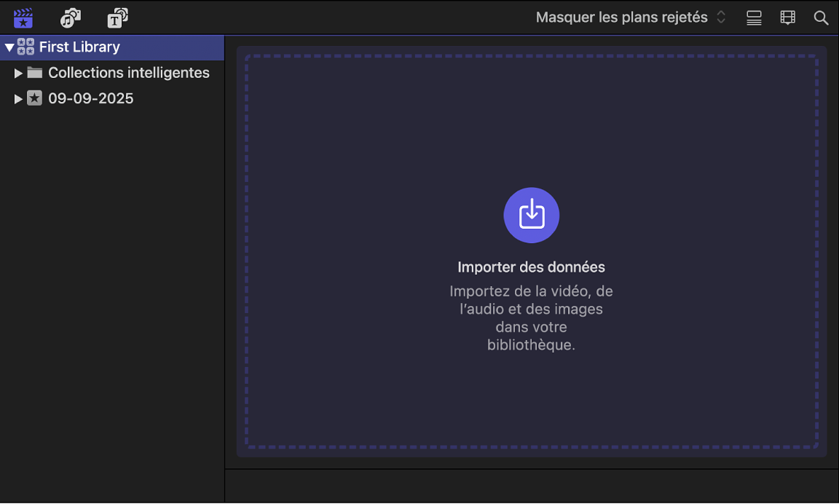This screenshot has height=504, width=839.
Task: Switch browser to filmstrip view icon
Action: click(787, 17)
